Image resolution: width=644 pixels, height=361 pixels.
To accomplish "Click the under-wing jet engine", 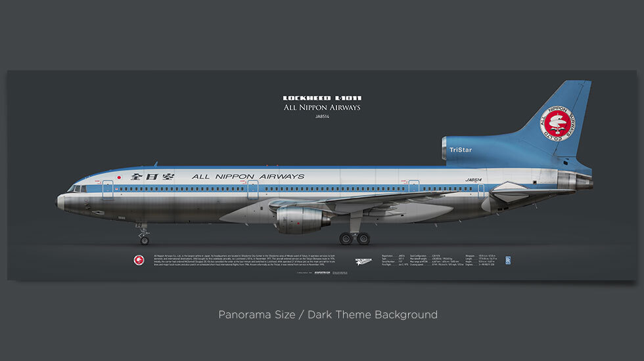I will click(x=303, y=220).
